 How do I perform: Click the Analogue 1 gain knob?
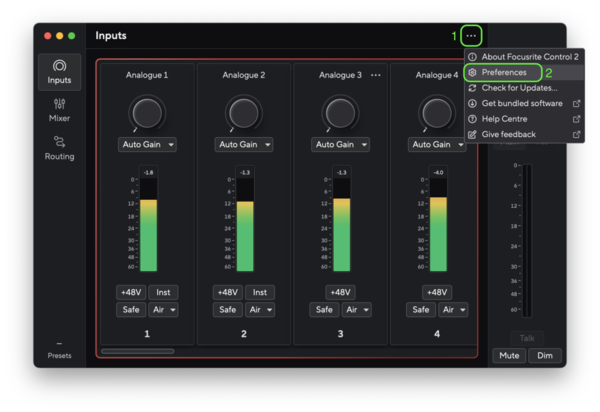point(146,111)
